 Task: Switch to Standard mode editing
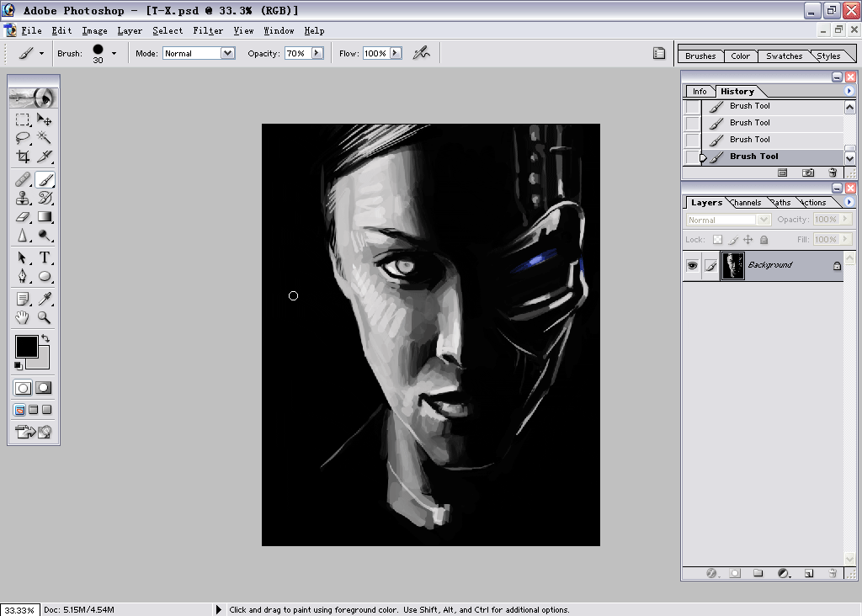click(23, 388)
